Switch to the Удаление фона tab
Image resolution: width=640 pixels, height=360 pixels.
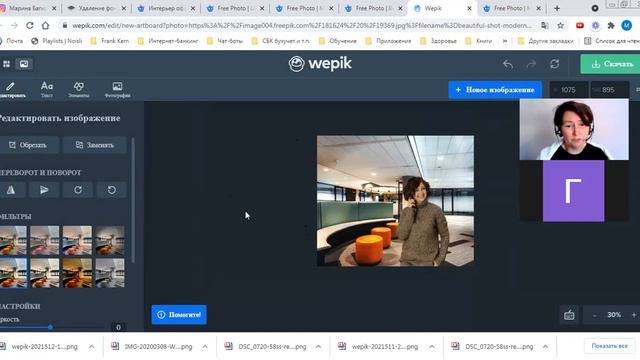(x=97, y=8)
